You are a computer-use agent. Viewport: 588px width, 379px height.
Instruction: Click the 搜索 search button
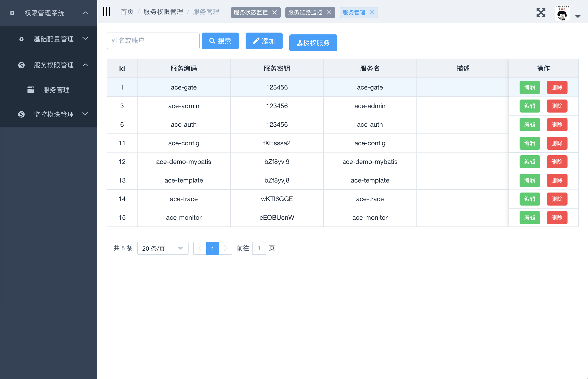220,41
